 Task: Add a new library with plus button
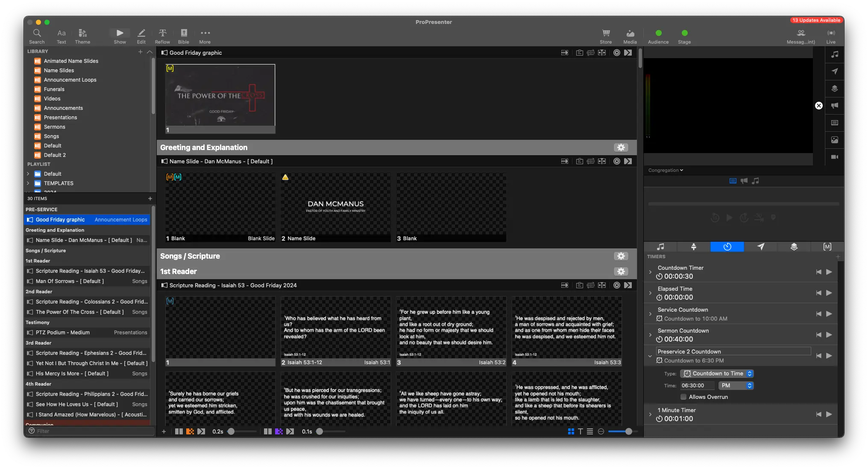coord(140,52)
